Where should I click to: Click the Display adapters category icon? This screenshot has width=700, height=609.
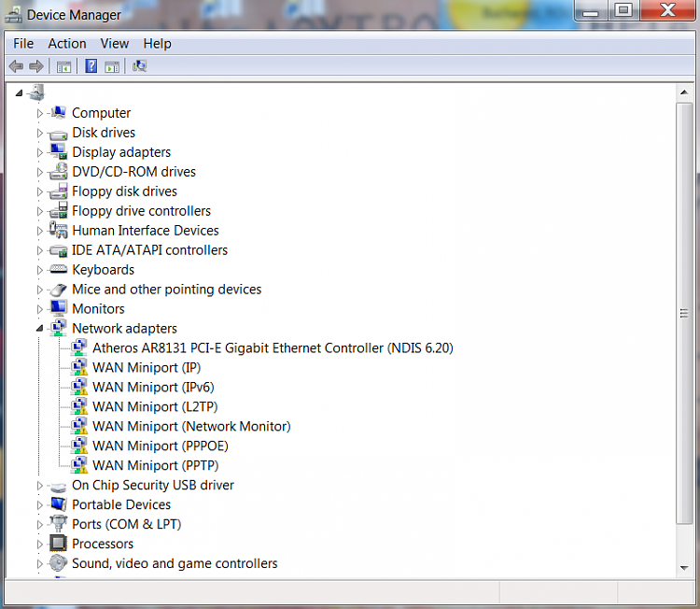tap(58, 152)
